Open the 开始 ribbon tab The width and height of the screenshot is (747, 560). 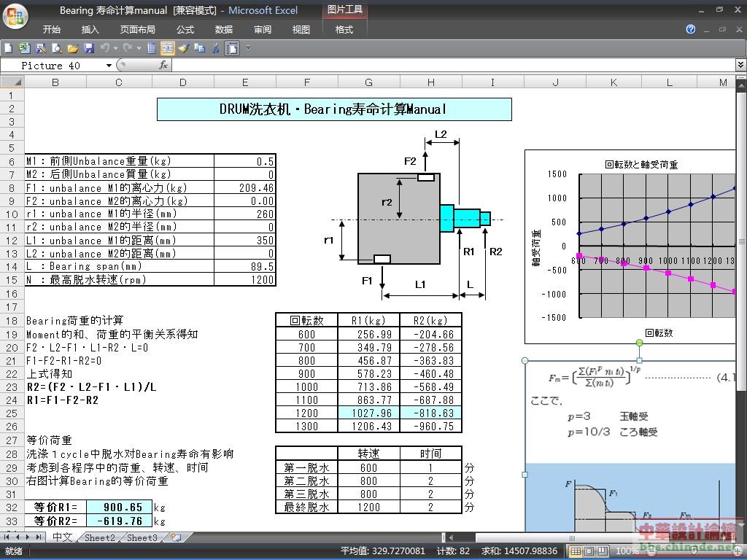(52, 29)
